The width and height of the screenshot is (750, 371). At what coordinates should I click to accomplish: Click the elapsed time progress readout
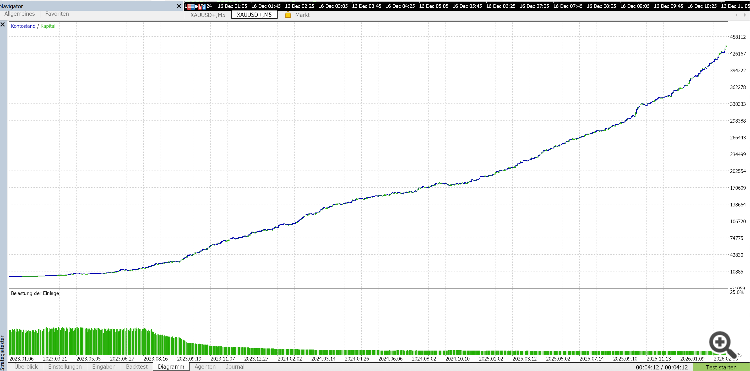coord(663,367)
